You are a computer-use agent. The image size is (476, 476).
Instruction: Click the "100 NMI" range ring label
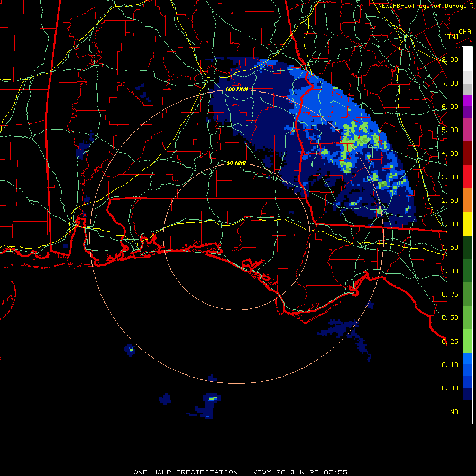coord(236,89)
